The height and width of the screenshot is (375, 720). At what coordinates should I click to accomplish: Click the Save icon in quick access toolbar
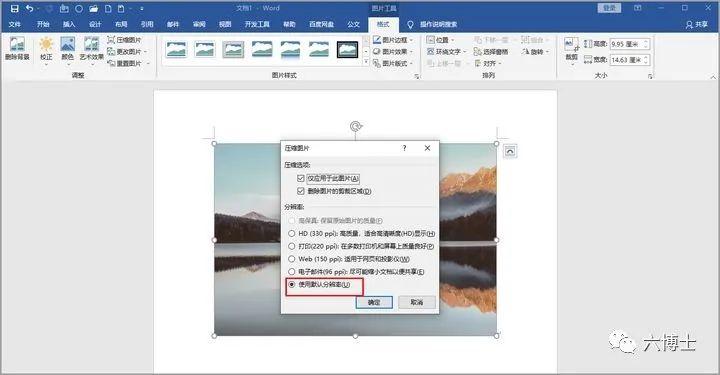[x=15, y=8]
